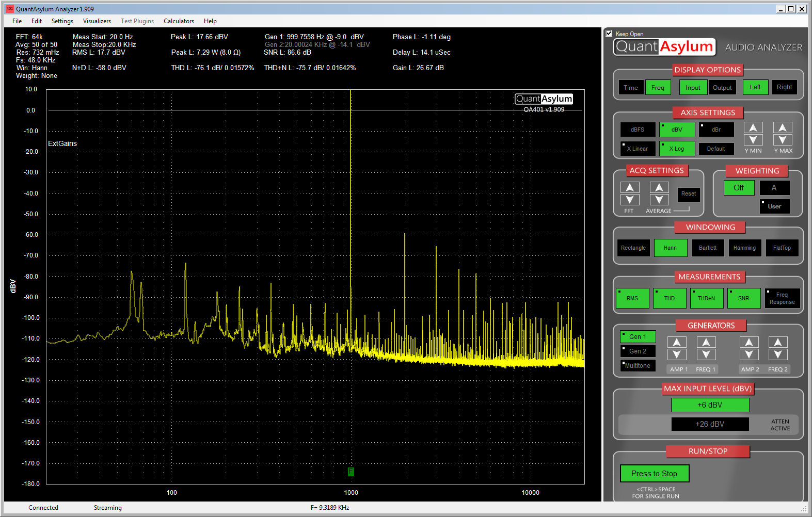Open the Settings menu
This screenshot has width=812, height=517.
[62, 21]
